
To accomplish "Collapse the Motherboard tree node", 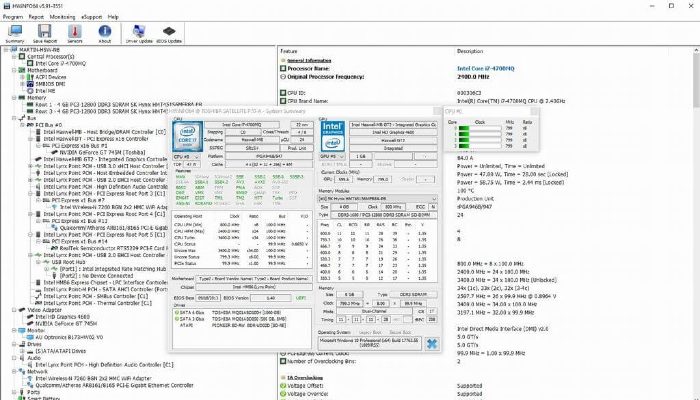I will 14,70.
